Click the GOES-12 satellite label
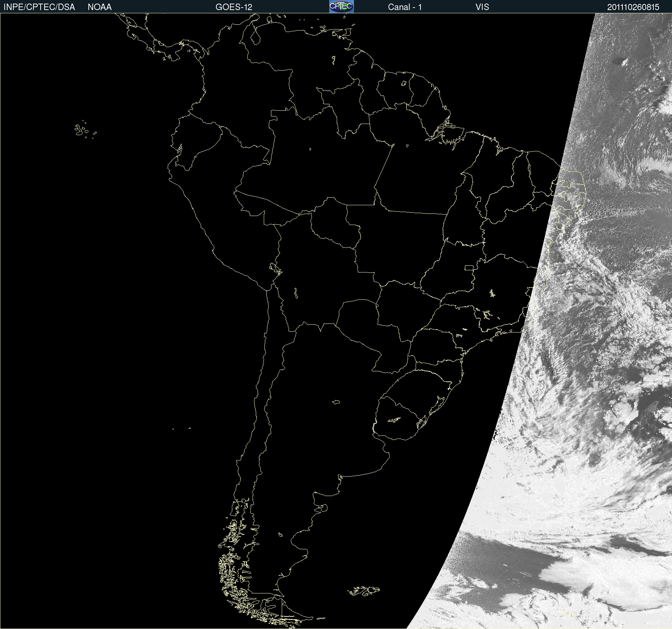 [234, 7]
